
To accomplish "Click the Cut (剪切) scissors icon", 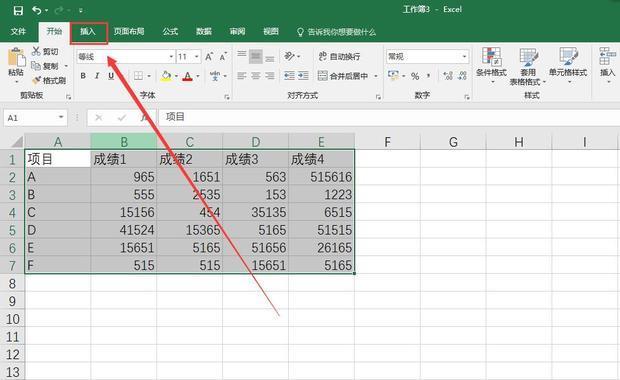I will pyautogui.click(x=36, y=51).
